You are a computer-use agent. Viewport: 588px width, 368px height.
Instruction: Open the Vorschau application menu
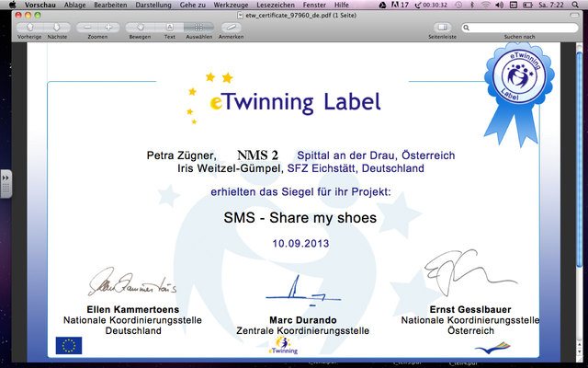(x=40, y=6)
